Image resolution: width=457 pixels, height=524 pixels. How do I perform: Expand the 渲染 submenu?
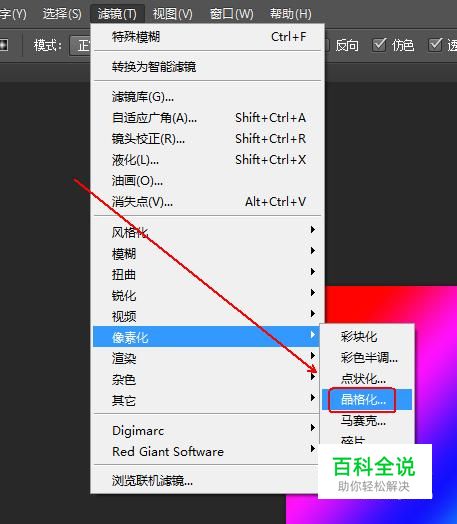coord(207,358)
